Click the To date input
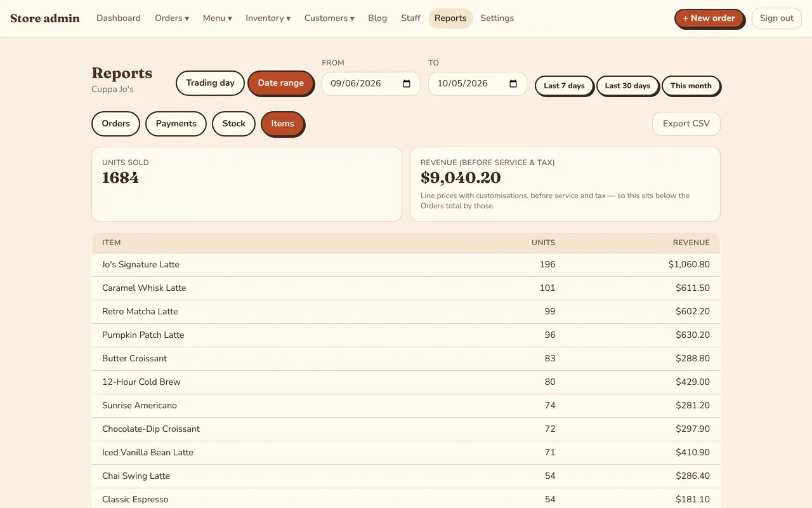This screenshot has height=508, width=812. pyautogui.click(x=478, y=84)
